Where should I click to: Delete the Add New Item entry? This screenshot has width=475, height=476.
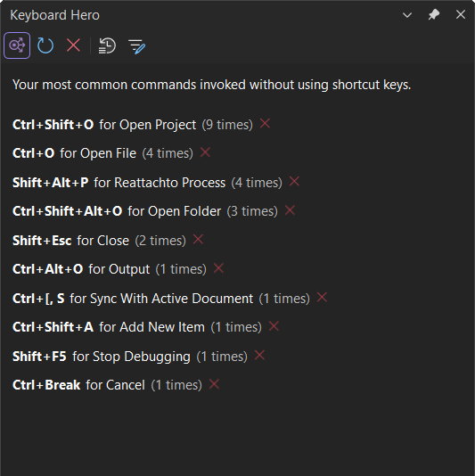pos(274,326)
